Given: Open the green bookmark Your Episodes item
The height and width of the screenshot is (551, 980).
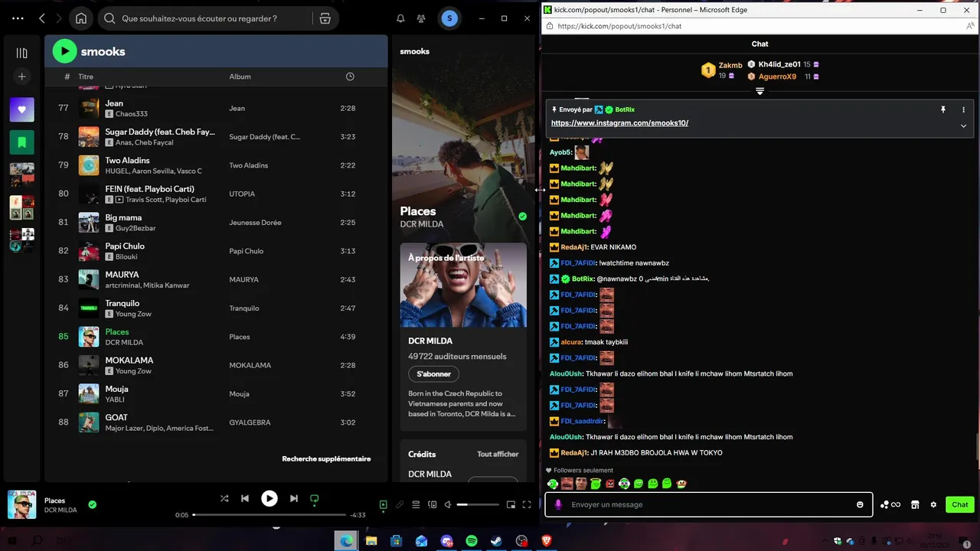Looking at the screenshot, I should pyautogui.click(x=21, y=142).
